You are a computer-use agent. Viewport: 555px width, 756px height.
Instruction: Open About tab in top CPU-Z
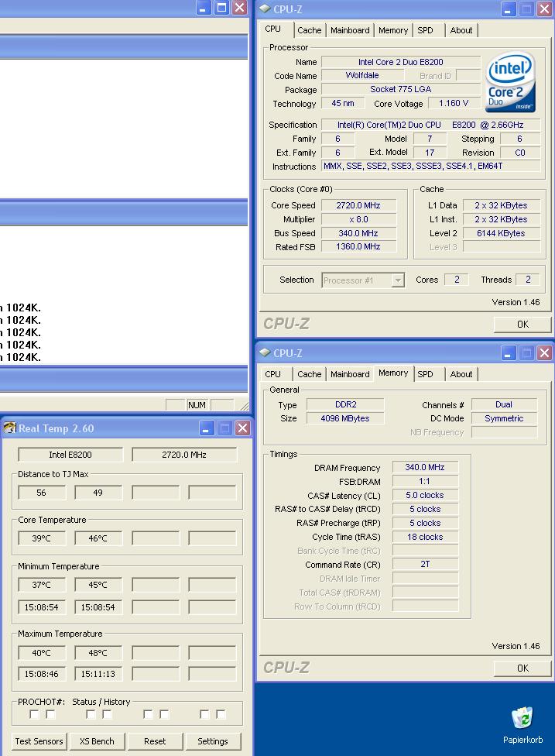[461, 30]
